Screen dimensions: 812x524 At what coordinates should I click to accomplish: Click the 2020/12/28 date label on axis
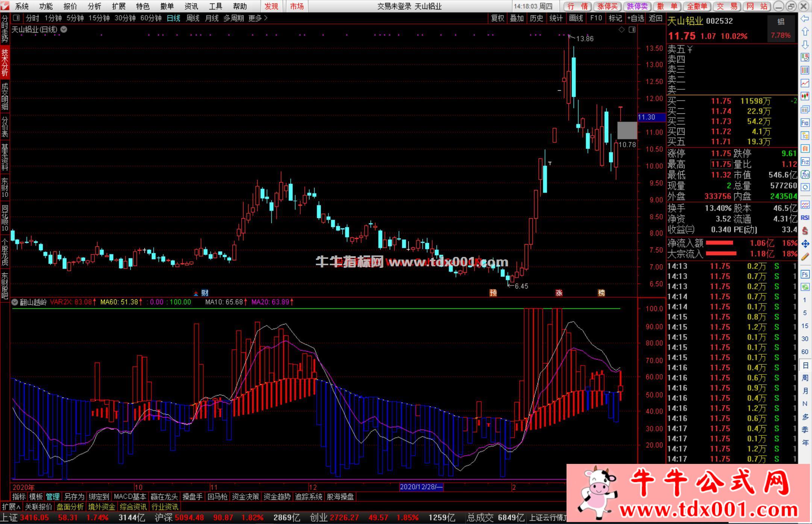[421, 487]
